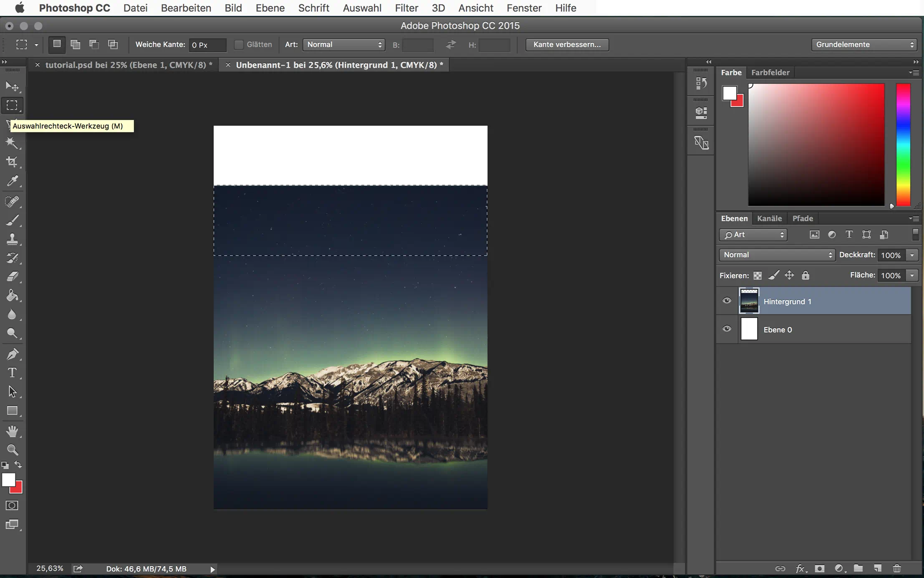
Task: Open the Art style dropdown
Action: [343, 45]
